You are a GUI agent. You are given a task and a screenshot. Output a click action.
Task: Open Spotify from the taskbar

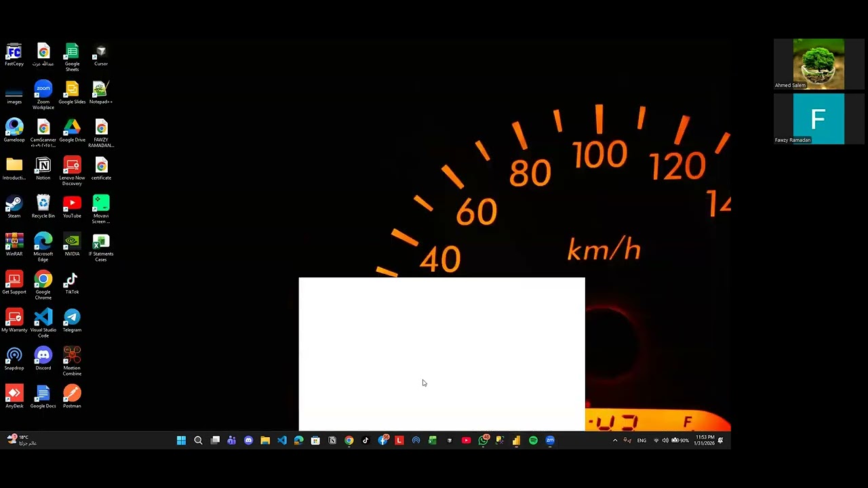(x=533, y=441)
